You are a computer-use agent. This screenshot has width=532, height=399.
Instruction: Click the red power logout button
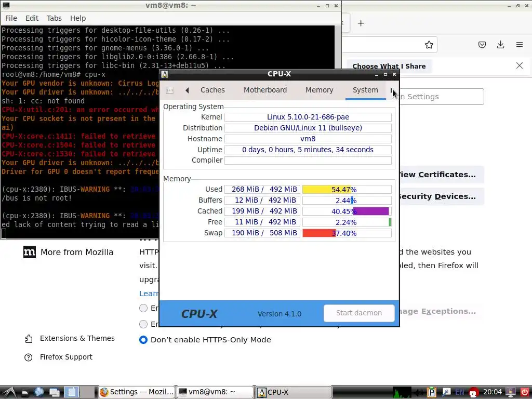[525, 392]
